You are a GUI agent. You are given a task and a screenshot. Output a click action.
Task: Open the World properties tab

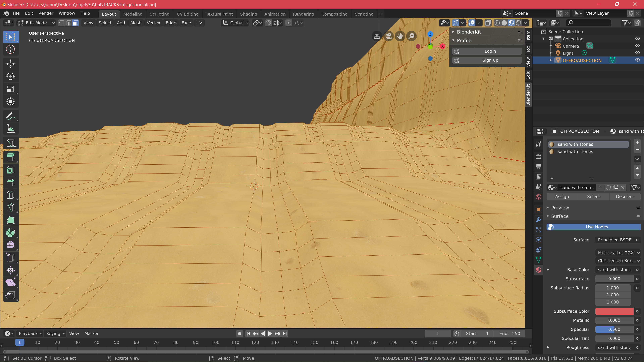(x=538, y=197)
